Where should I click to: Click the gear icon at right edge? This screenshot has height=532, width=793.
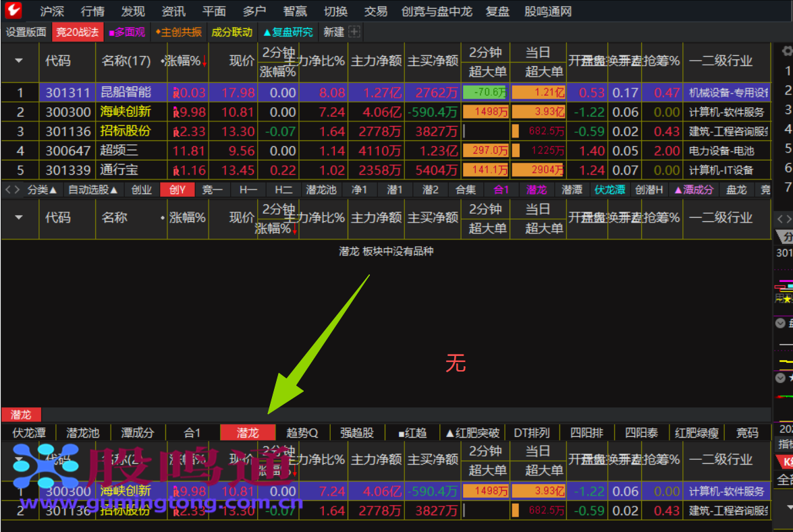(x=787, y=51)
